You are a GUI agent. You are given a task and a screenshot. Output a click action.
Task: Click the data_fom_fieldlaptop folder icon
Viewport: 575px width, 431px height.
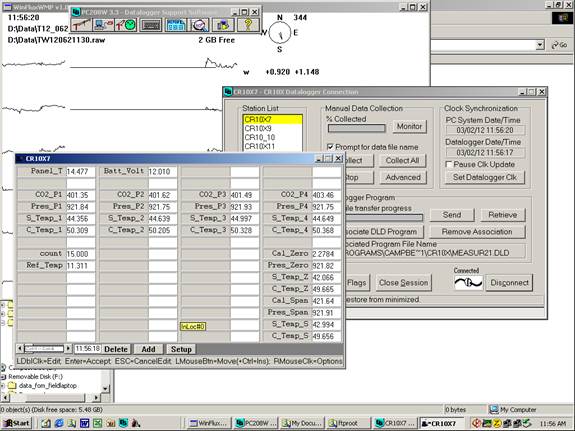click(12, 386)
